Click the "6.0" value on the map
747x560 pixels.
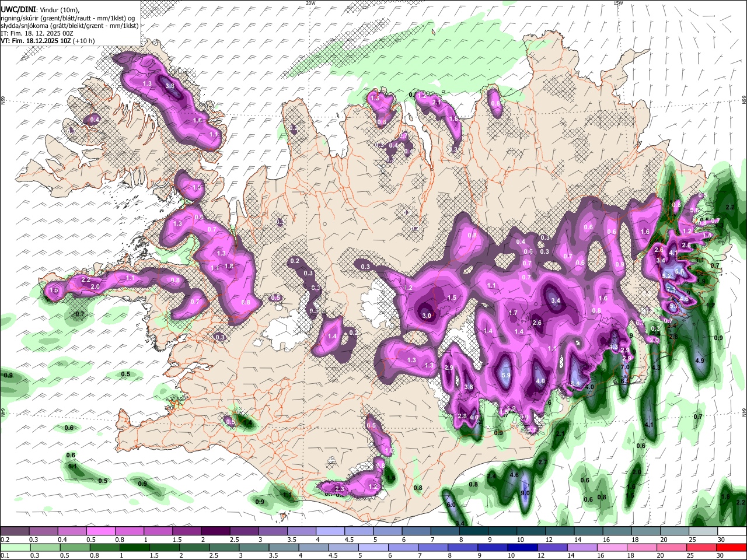451,505
